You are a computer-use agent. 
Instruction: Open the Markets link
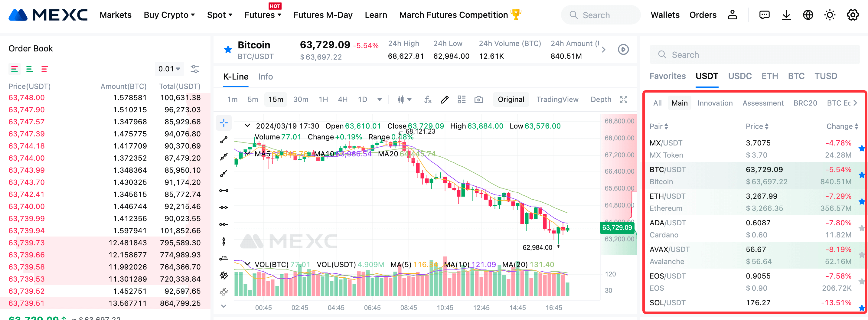pos(116,15)
